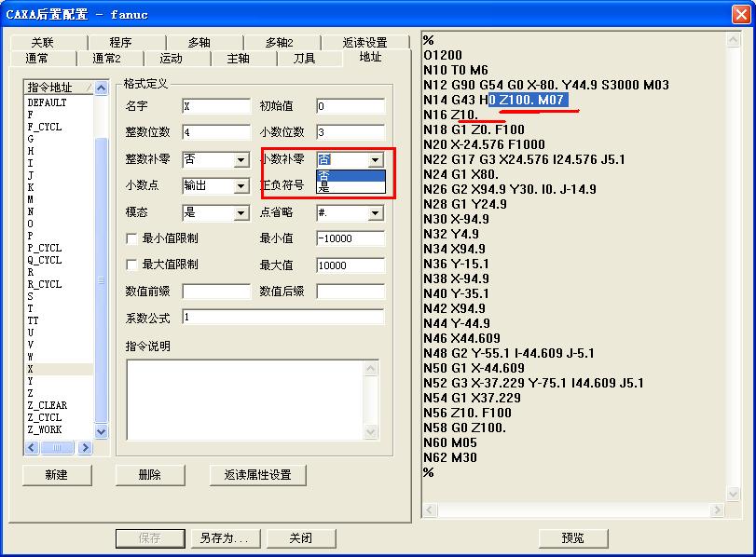Sort list by 指令地址 column header
Viewport: 756px width, 557px height.
[59, 88]
